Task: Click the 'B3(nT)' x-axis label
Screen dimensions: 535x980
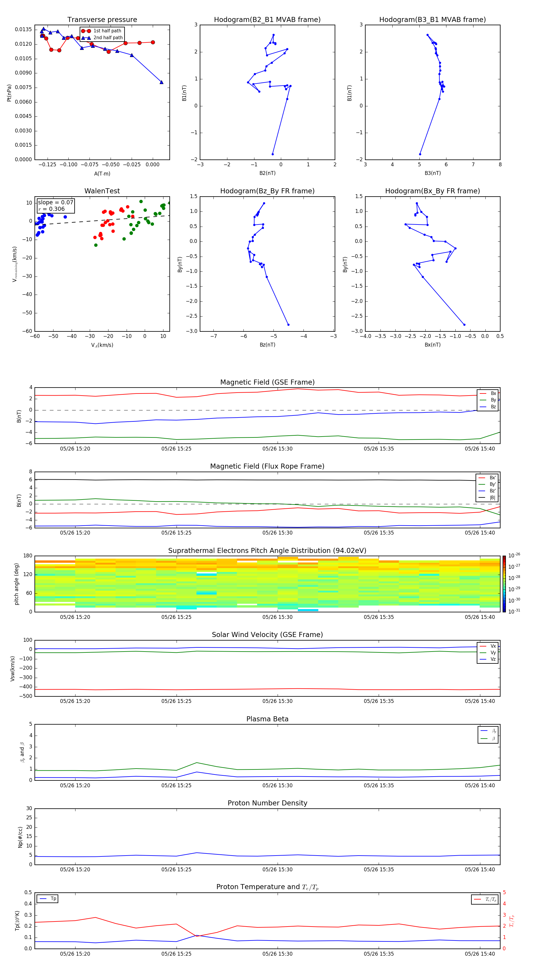Action: pyautogui.click(x=432, y=173)
